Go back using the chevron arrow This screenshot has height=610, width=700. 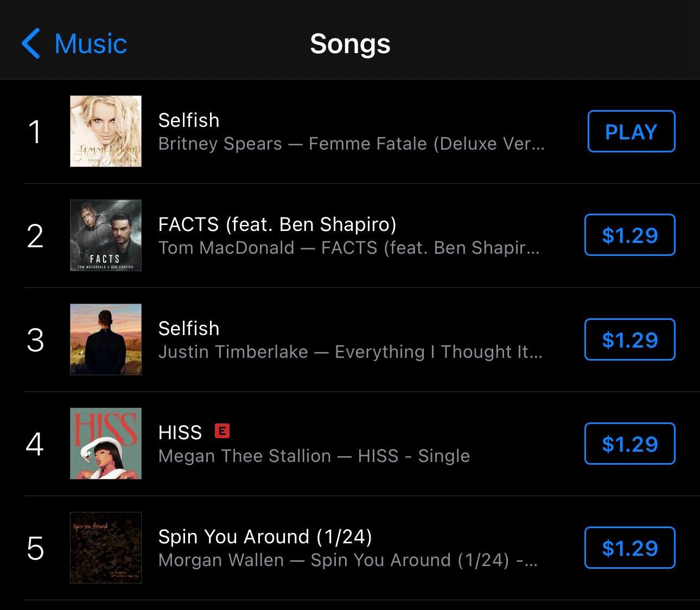(31, 43)
